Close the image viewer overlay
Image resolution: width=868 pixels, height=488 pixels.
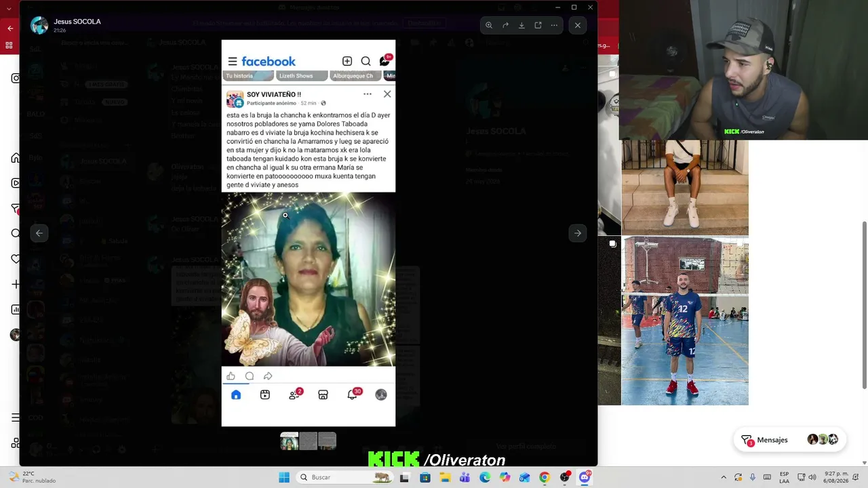[578, 25]
